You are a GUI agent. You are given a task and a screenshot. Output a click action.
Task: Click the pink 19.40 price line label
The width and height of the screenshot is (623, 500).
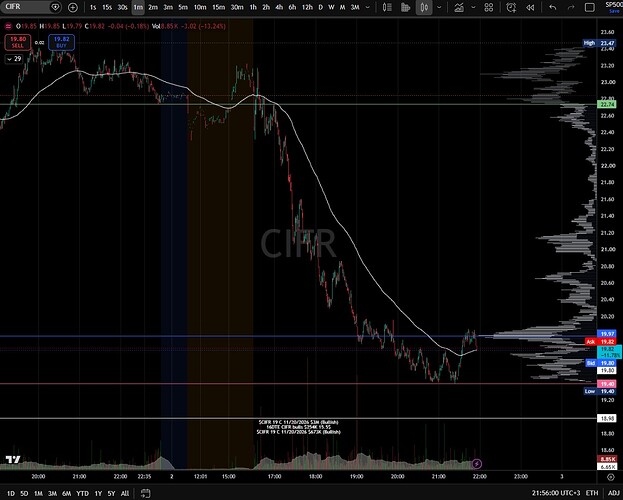[x=607, y=384]
